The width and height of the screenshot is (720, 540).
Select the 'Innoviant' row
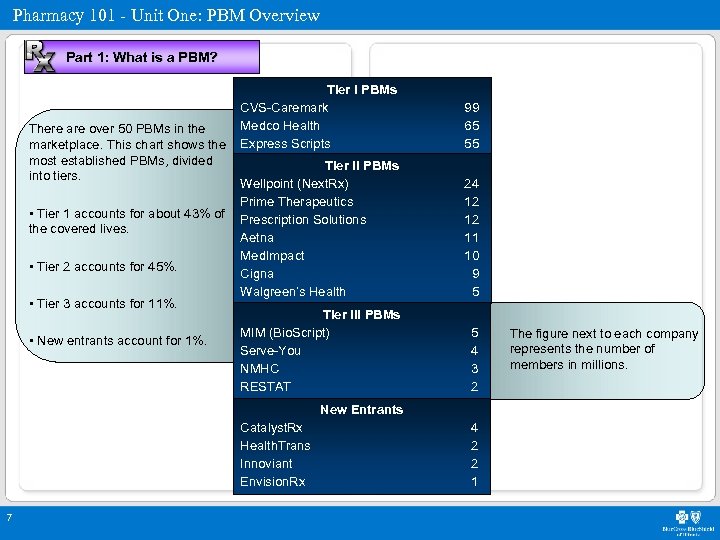pyautogui.click(x=362, y=464)
